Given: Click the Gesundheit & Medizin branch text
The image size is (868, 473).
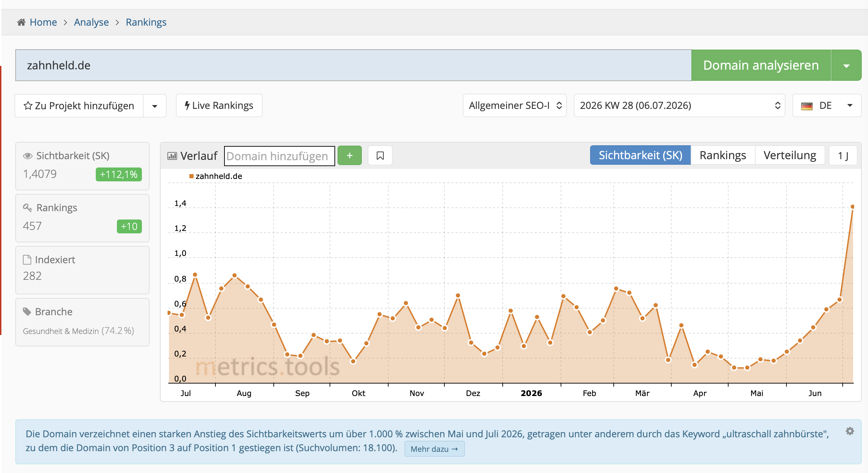Looking at the screenshot, I should coord(61,331).
